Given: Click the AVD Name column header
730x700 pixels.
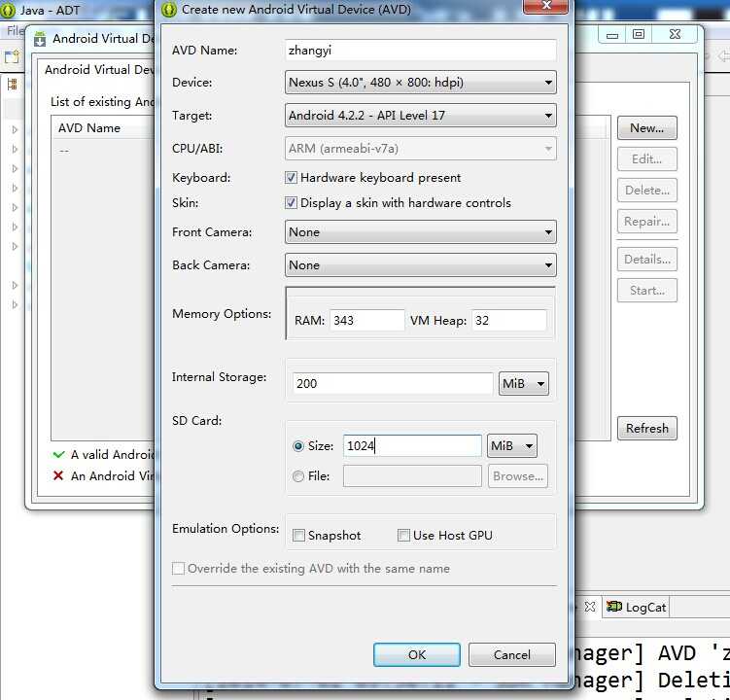Looking at the screenshot, I should (89, 128).
